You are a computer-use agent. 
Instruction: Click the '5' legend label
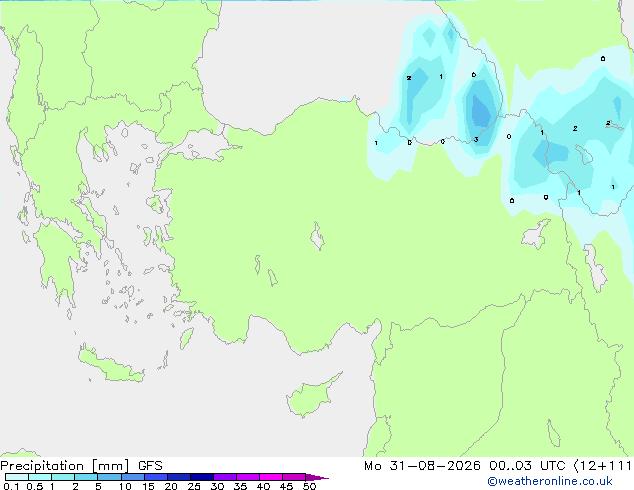(98, 486)
